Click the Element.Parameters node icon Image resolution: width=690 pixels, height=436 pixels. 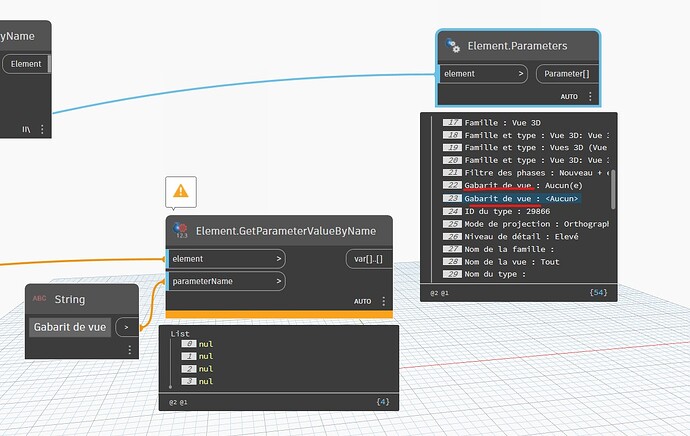(x=453, y=45)
